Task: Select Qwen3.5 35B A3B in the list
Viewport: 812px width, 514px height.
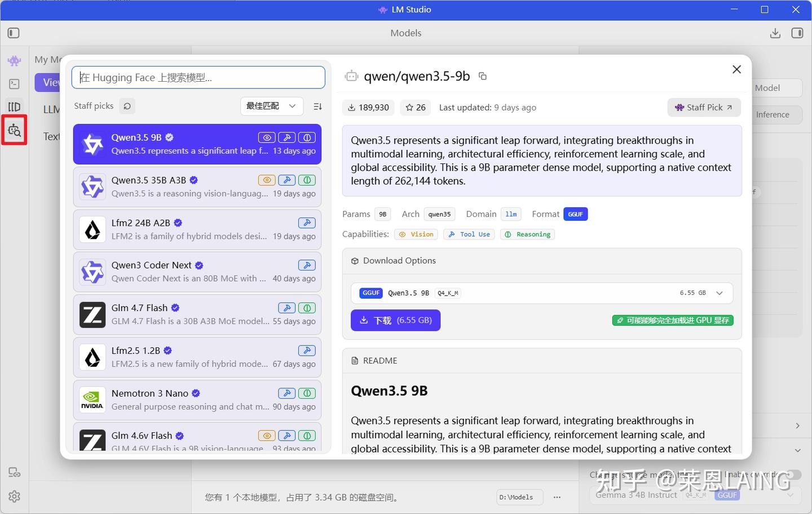Action: 197,187
